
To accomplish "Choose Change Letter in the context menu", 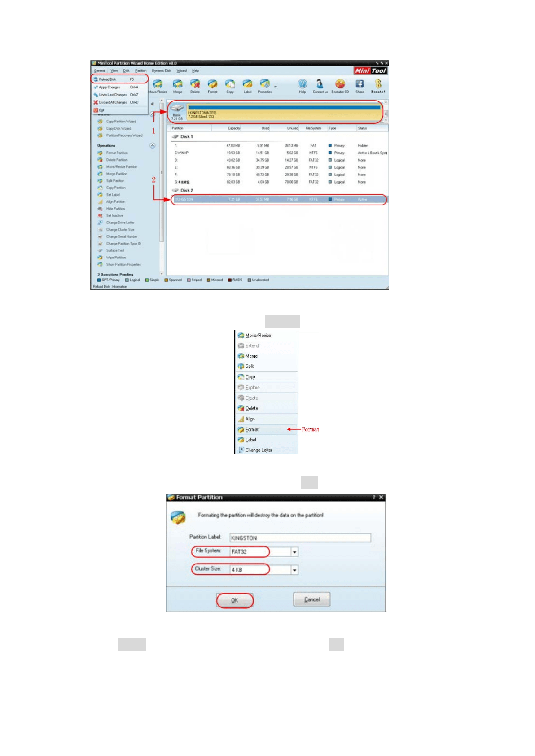I will 267,450.
